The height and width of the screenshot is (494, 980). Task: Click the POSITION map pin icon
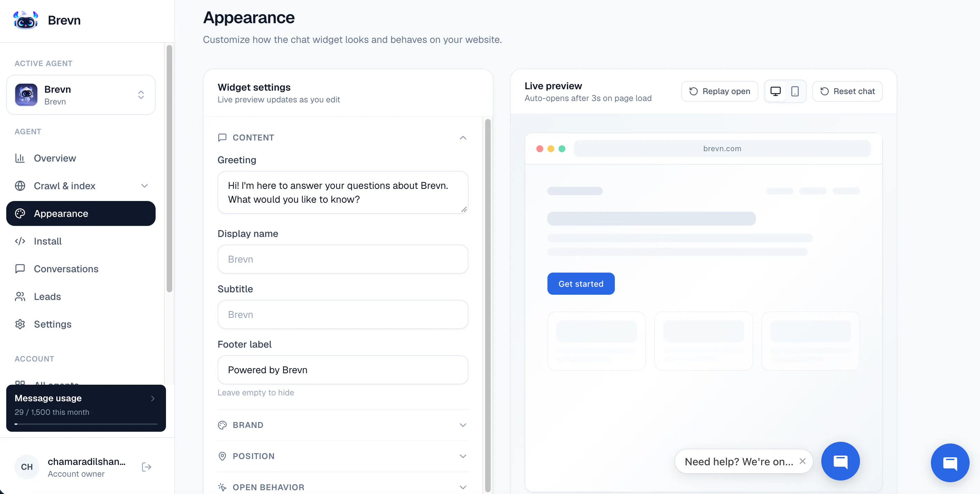point(222,456)
